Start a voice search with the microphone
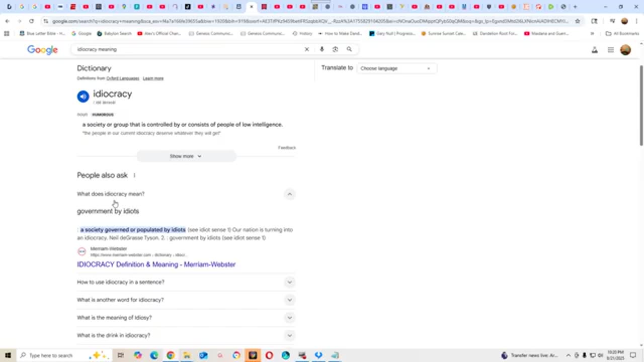This screenshot has width=644, height=362. pos(321,49)
